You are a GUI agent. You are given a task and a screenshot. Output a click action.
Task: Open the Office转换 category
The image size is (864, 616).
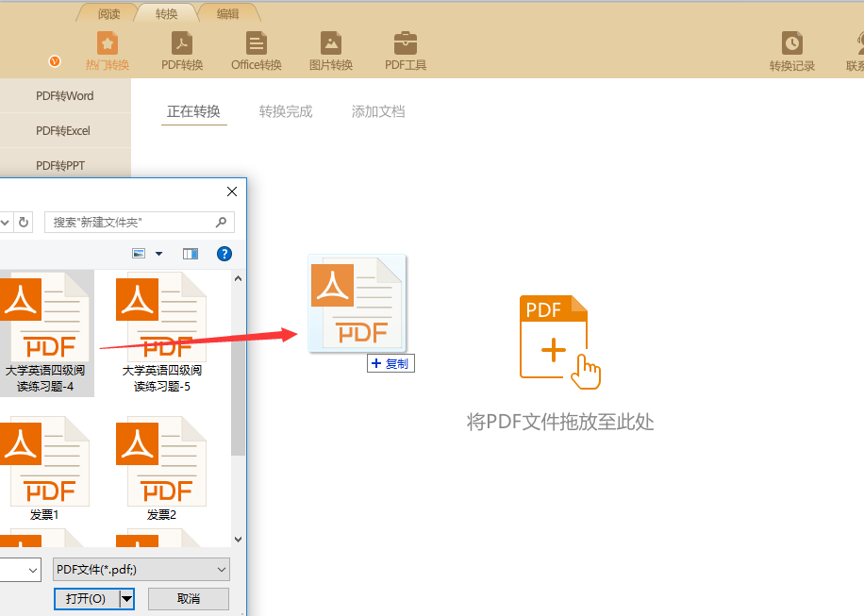[x=257, y=51]
